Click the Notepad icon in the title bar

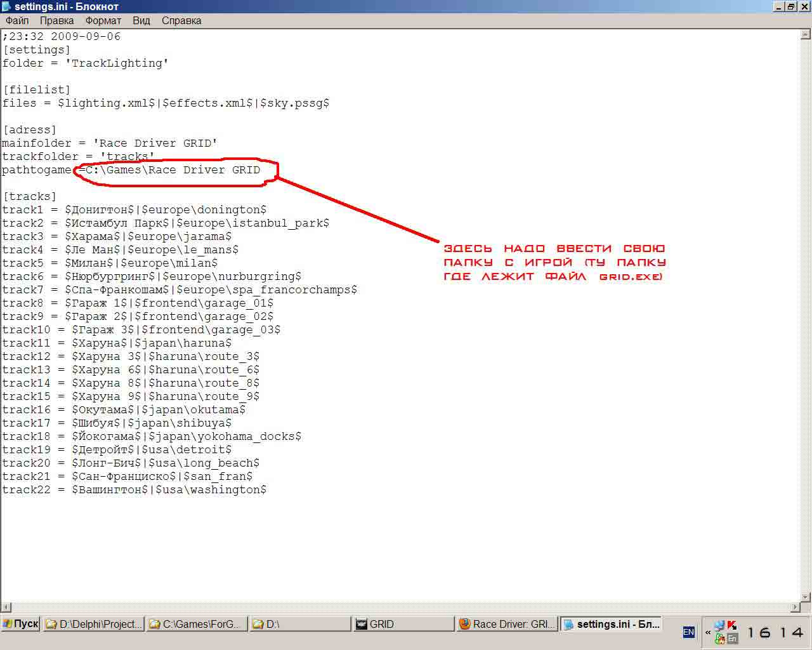pos(6,6)
